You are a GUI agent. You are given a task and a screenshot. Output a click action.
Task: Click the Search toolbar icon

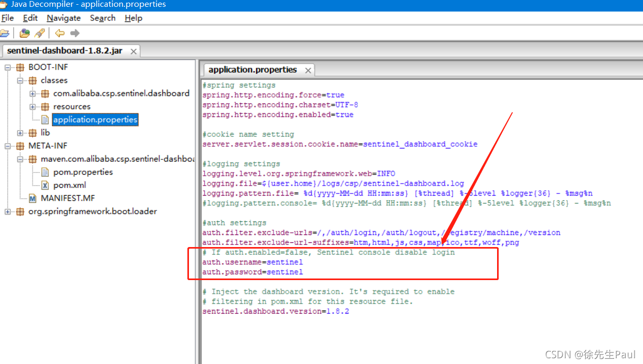coord(39,33)
